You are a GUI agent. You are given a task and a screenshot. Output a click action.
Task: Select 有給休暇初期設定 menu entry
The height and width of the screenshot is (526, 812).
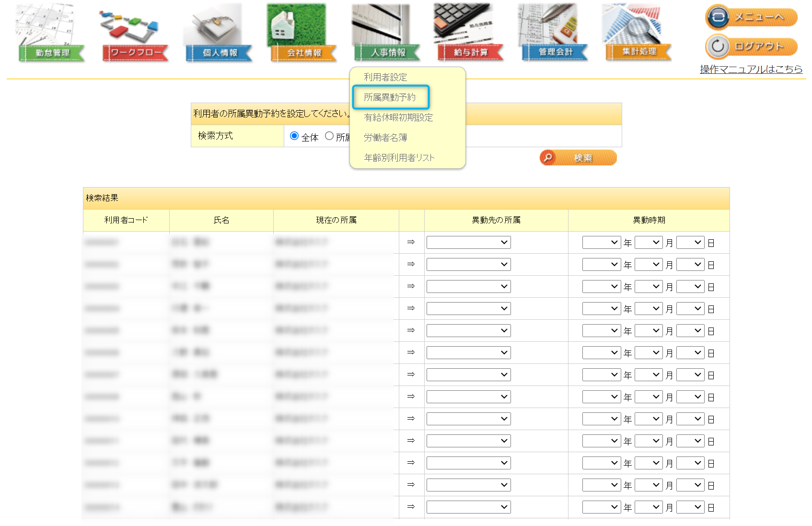(398, 117)
